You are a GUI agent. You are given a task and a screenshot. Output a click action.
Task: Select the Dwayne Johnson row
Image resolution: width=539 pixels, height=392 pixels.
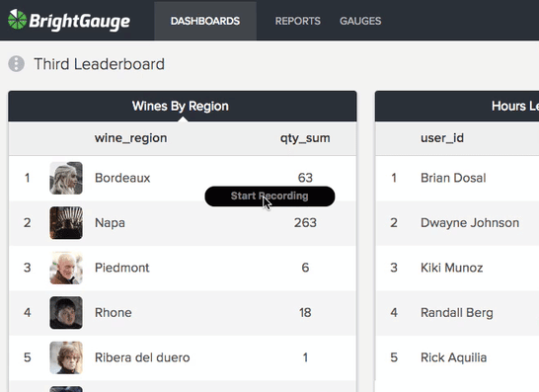[x=457, y=223]
